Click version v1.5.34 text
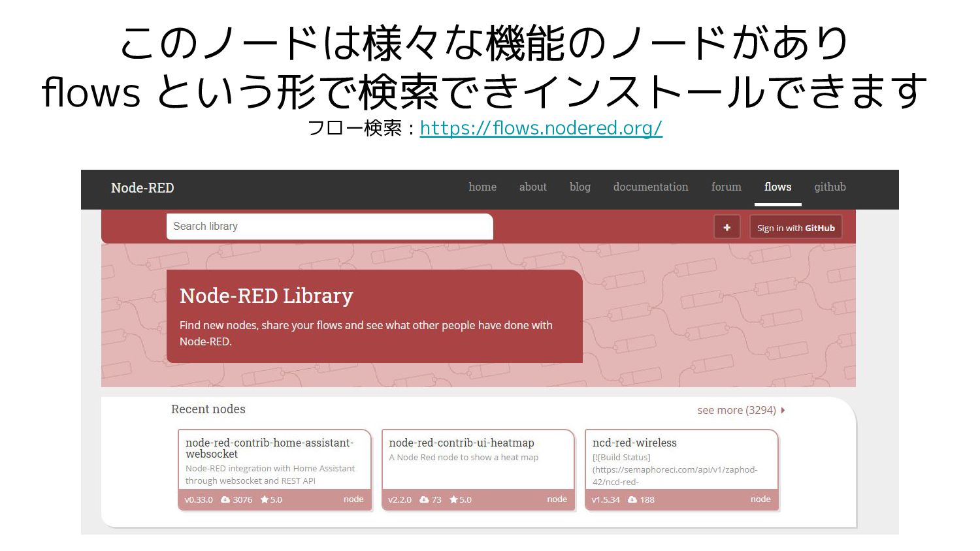 (x=606, y=499)
